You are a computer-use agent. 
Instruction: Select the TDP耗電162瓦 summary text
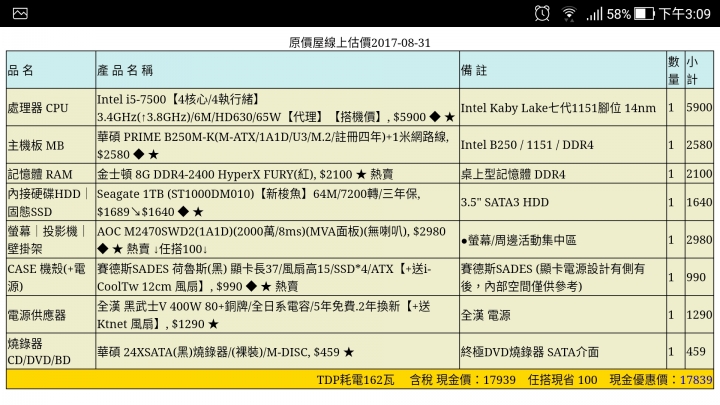tap(355, 380)
